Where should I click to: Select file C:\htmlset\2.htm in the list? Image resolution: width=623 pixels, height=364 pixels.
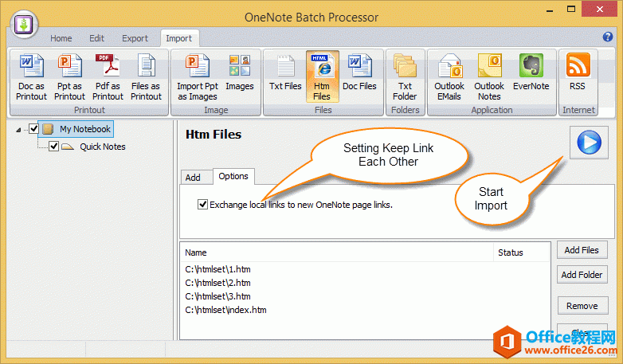click(x=217, y=283)
